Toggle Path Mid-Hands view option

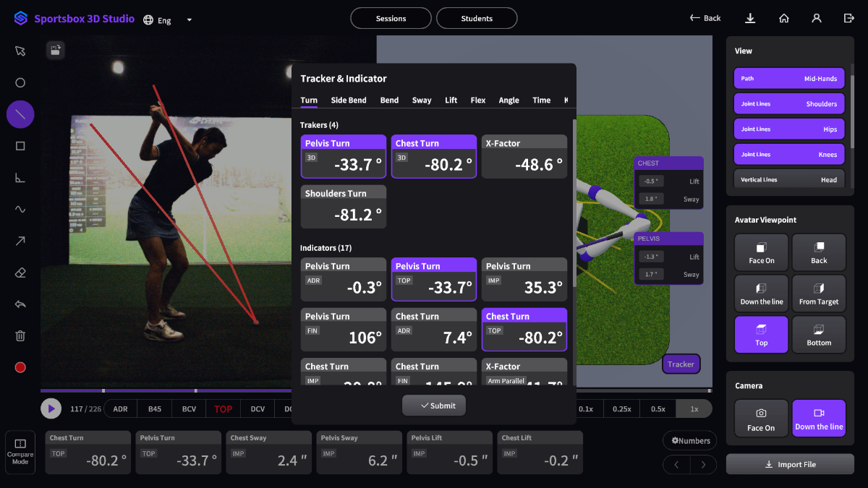click(789, 79)
